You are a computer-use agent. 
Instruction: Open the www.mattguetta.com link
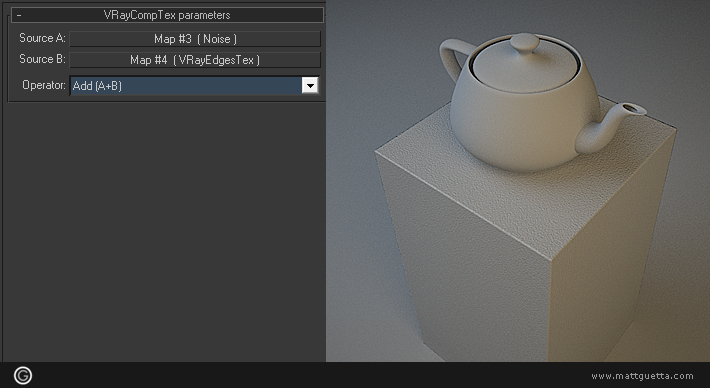[642, 376]
